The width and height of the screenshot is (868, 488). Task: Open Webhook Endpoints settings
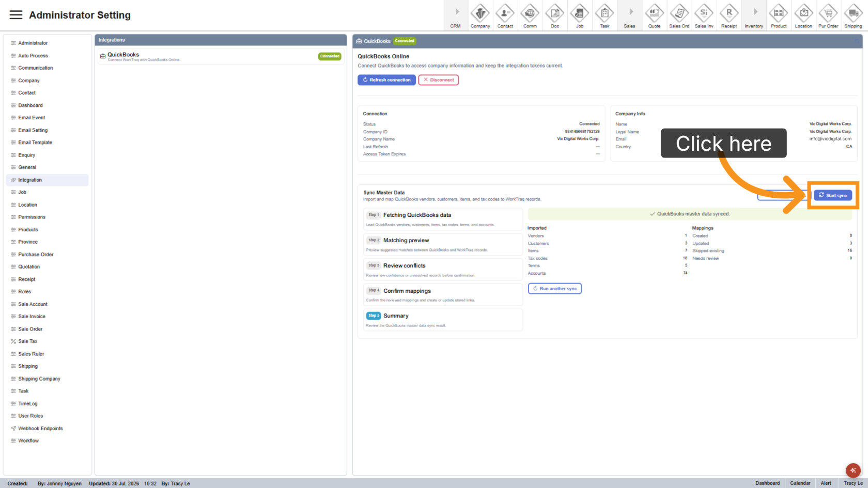(47, 428)
